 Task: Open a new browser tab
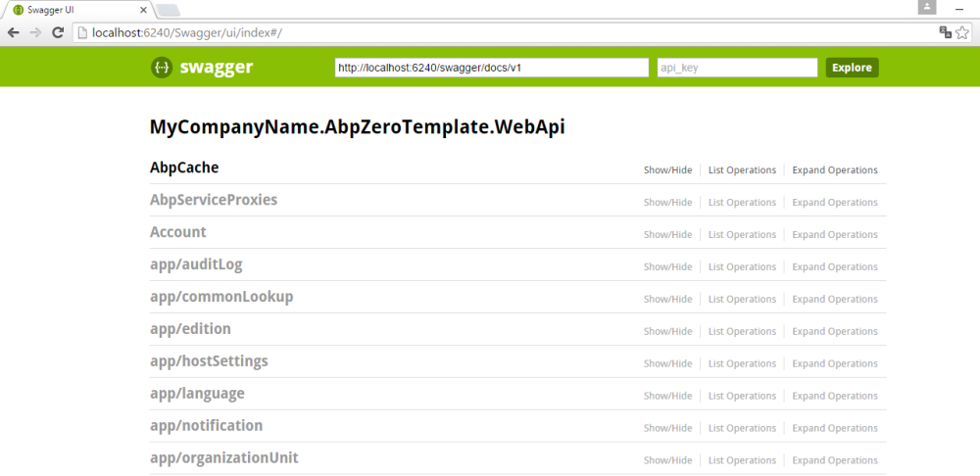pos(168,10)
